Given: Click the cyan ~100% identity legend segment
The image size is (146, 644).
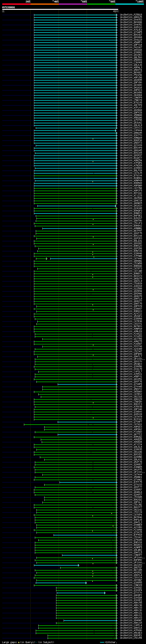Looking at the screenshot, I should coord(130,4).
